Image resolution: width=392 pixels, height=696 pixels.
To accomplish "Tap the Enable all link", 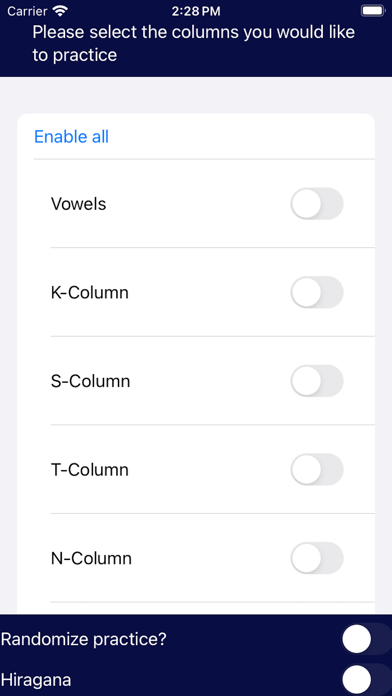I will point(71,137).
